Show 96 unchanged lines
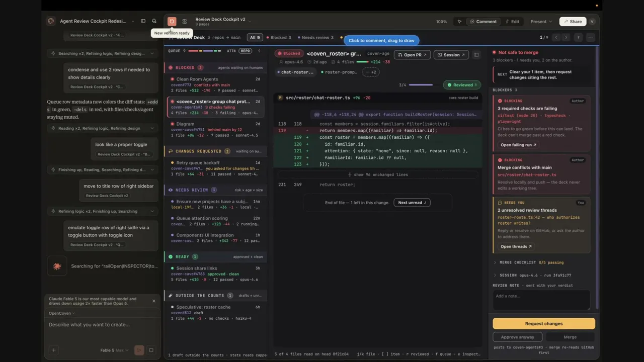 point(378,174)
